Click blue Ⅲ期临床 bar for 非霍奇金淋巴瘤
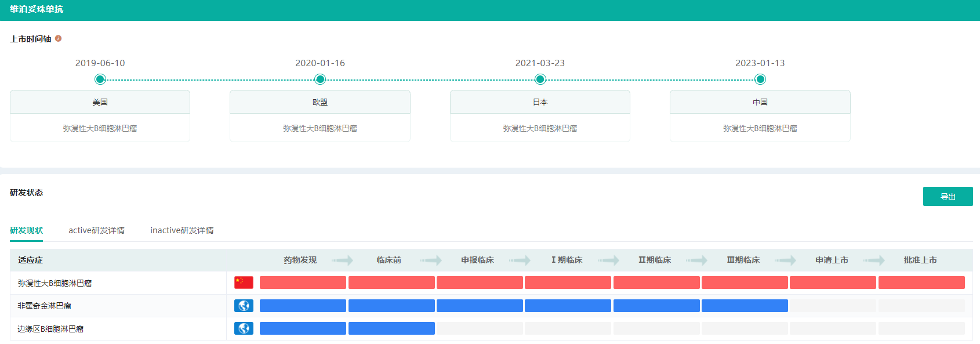 pos(744,306)
